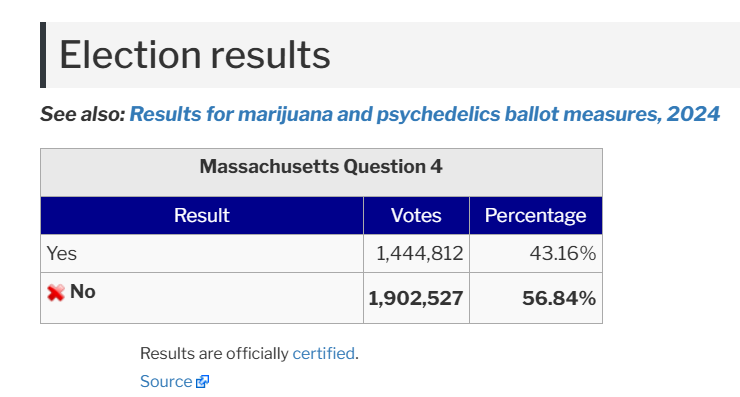Click the Results are officially text

tap(214, 353)
